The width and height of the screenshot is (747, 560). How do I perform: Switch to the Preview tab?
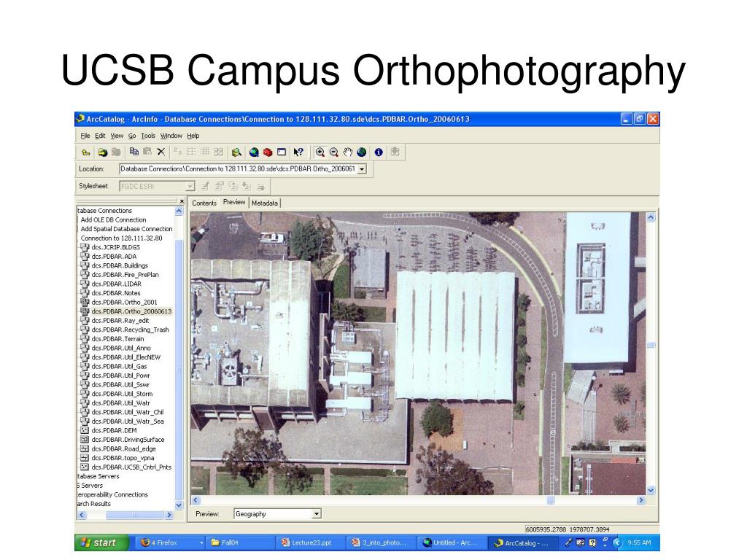point(234,202)
